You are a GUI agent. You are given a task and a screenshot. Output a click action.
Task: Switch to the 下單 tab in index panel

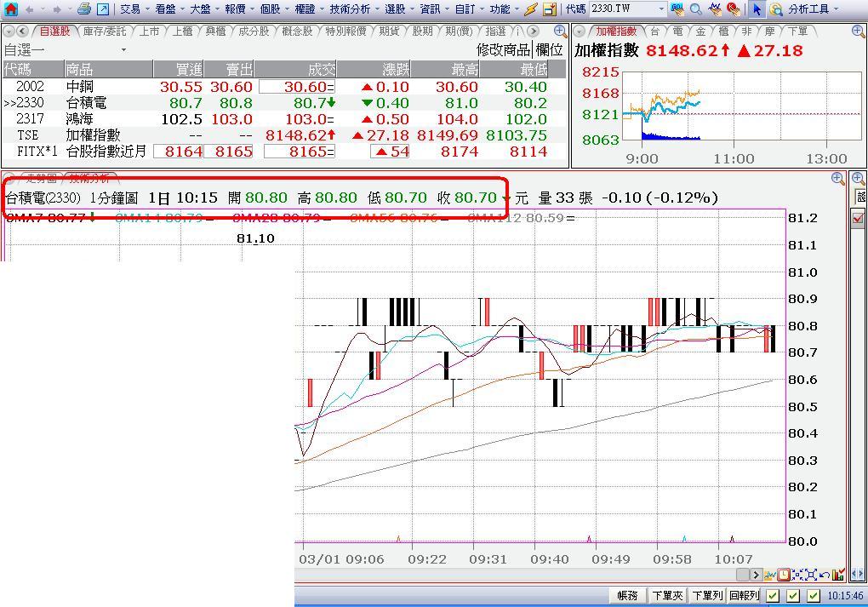click(x=797, y=31)
